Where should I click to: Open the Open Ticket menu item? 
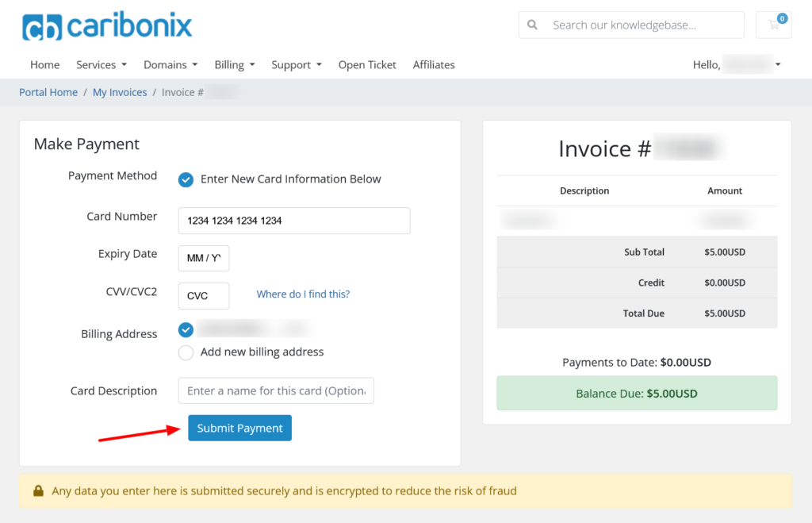pos(367,65)
